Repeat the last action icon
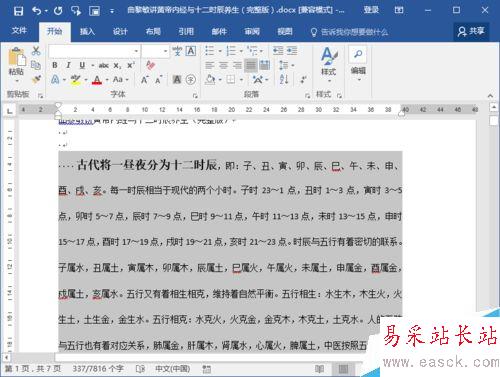500x377 pixels. click(58, 11)
